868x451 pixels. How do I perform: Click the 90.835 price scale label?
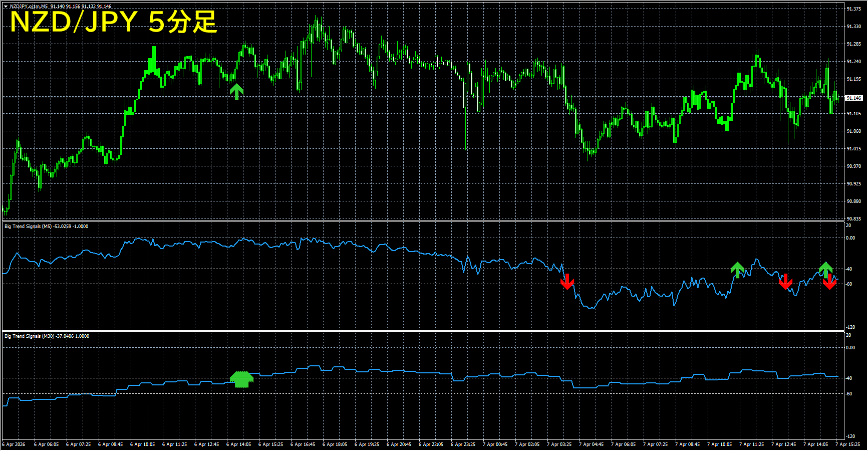[854, 219]
